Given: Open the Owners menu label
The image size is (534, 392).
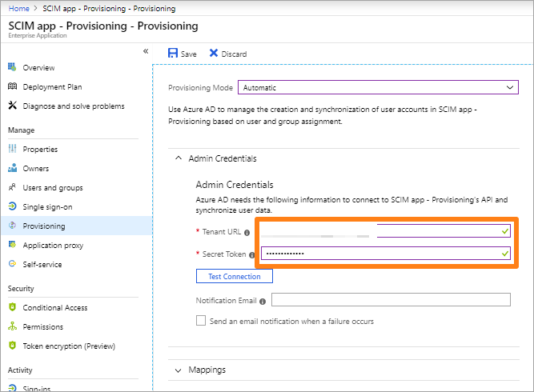Looking at the screenshot, I should point(36,169).
